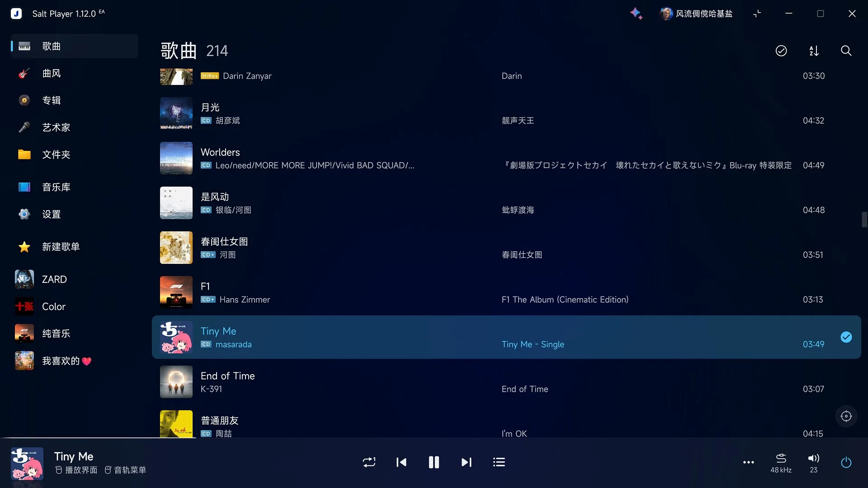This screenshot has height=488, width=868.
Task: Play End of Time by K-391
Action: tap(506, 382)
